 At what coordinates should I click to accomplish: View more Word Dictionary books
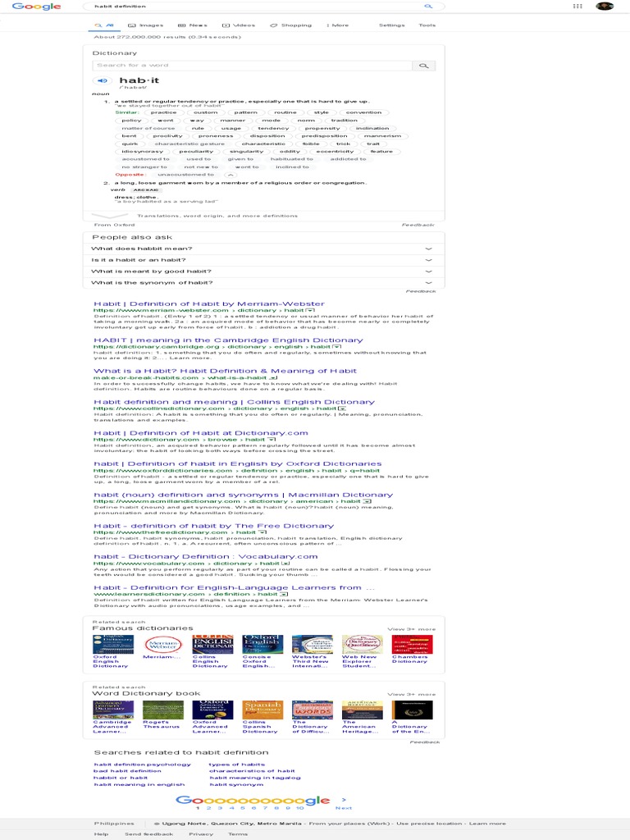click(x=412, y=694)
